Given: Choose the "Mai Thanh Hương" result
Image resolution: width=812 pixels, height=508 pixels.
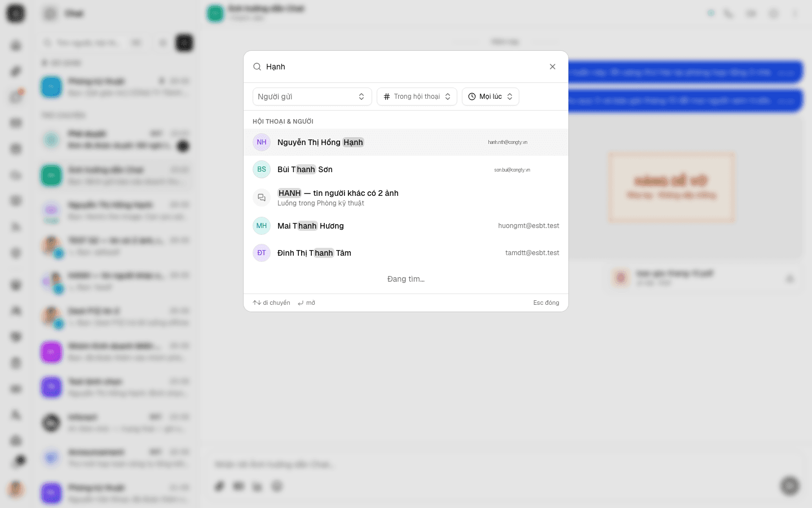Looking at the screenshot, I should point(406,226).
